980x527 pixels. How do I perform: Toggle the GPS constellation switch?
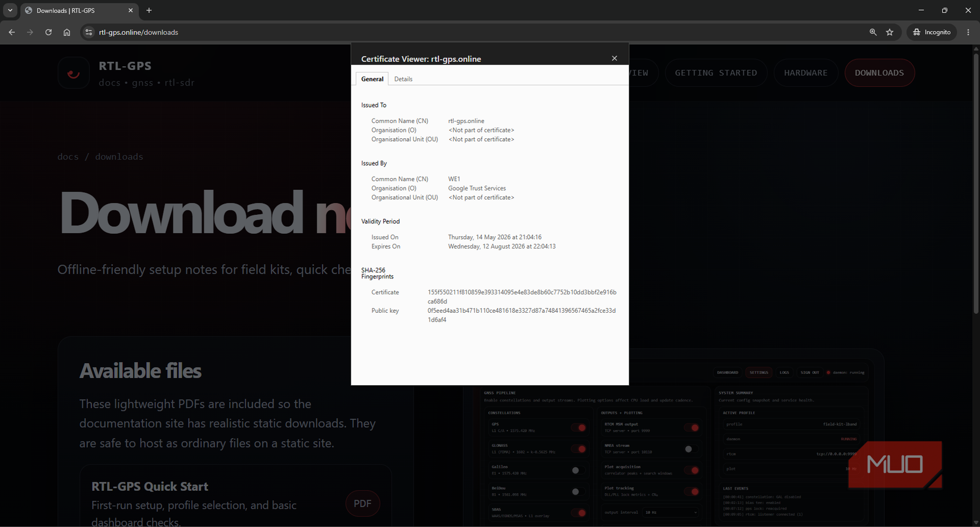pos(578,427)
